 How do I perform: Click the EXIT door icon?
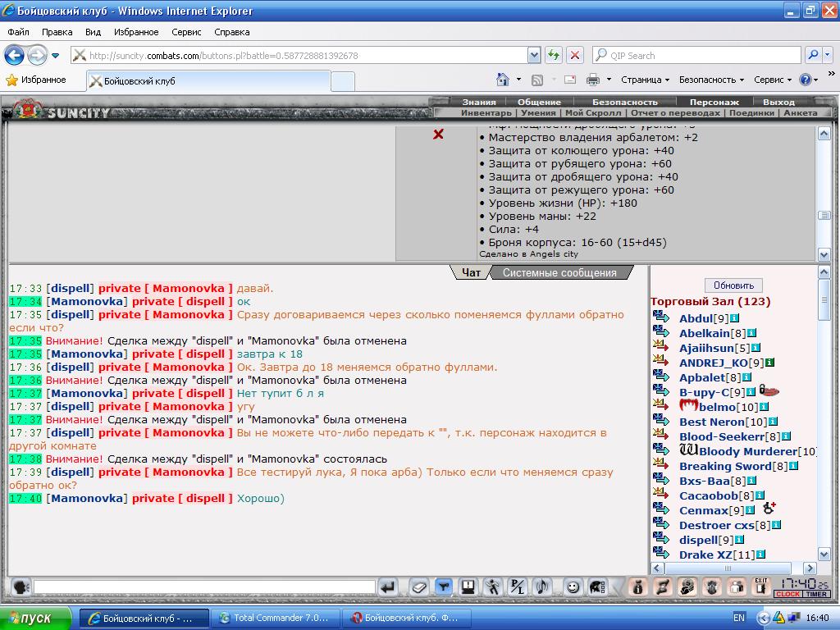click(x=760, y=587)
